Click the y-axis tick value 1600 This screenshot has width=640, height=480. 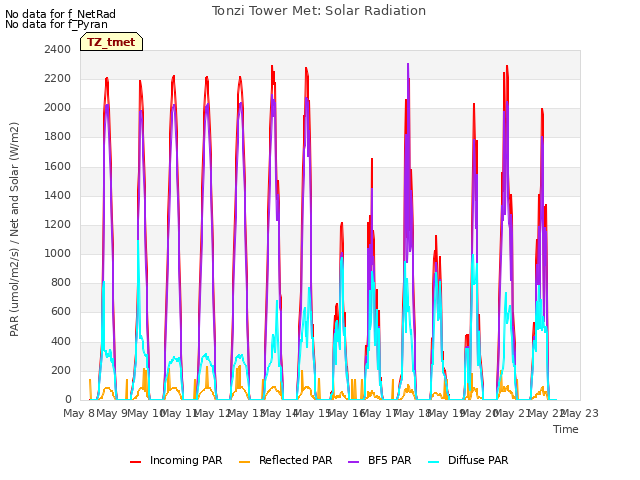[58, 167]
